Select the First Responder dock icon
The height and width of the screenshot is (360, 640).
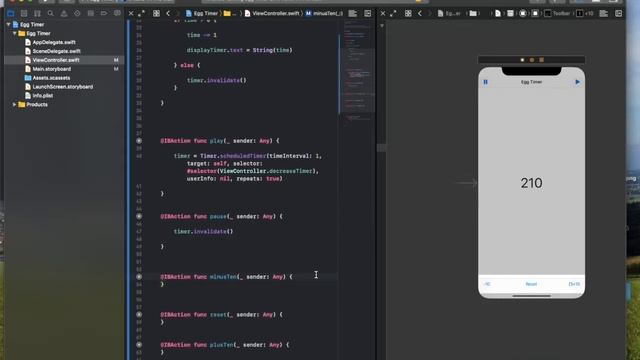coord(532,60)
